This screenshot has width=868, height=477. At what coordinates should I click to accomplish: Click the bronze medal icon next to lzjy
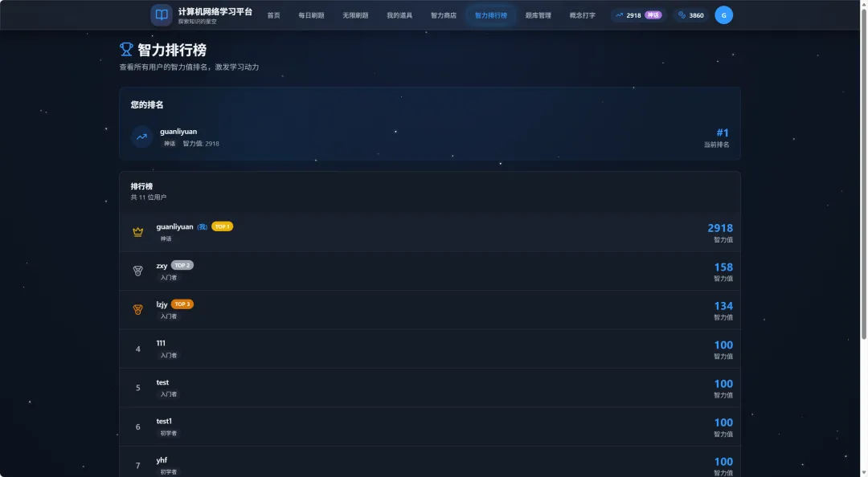(138, 310)
